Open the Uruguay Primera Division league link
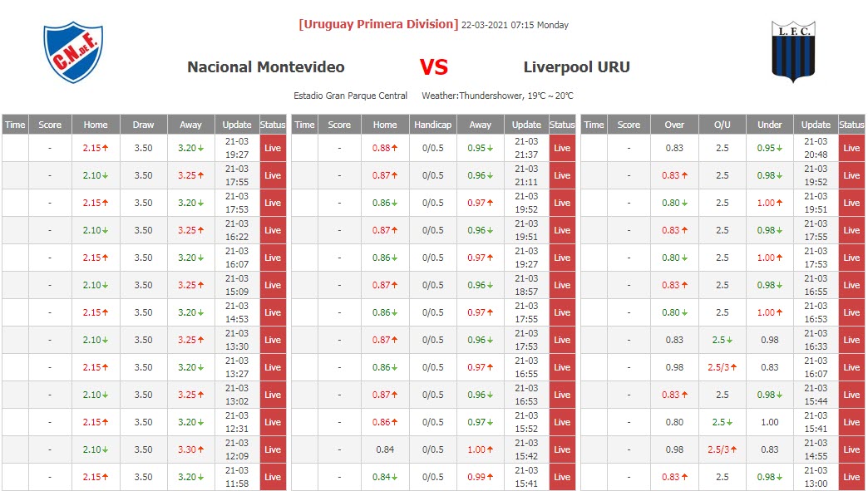 tap(378, 25)
